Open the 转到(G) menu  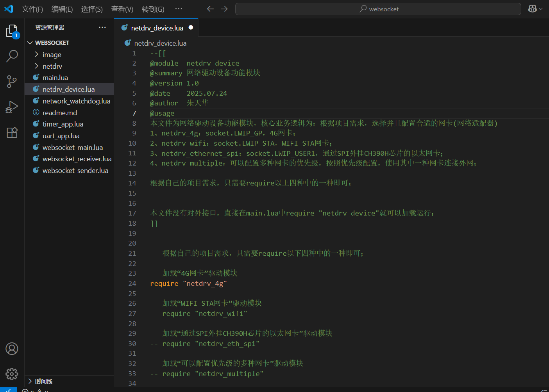point(153,9)
